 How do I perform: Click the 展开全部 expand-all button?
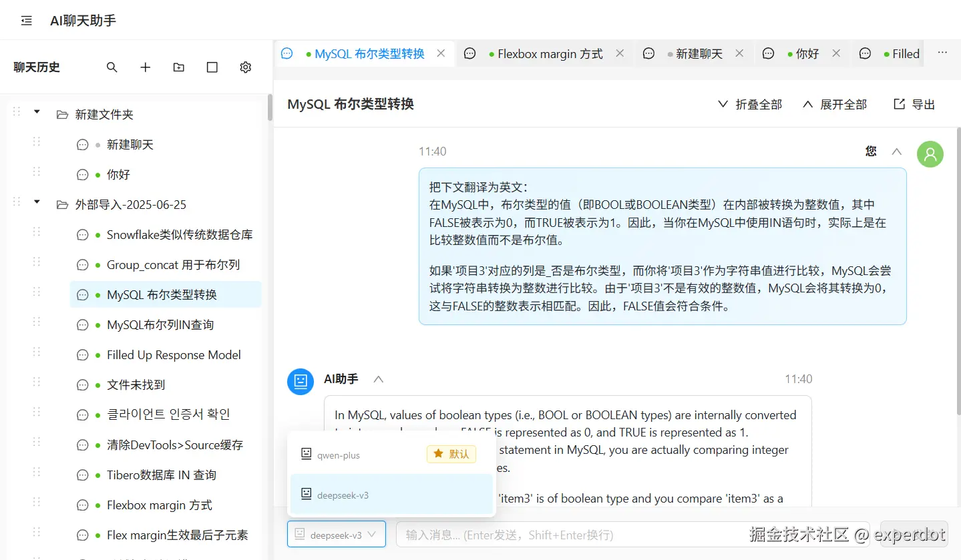pyautogui.click(x=833, y=104)
